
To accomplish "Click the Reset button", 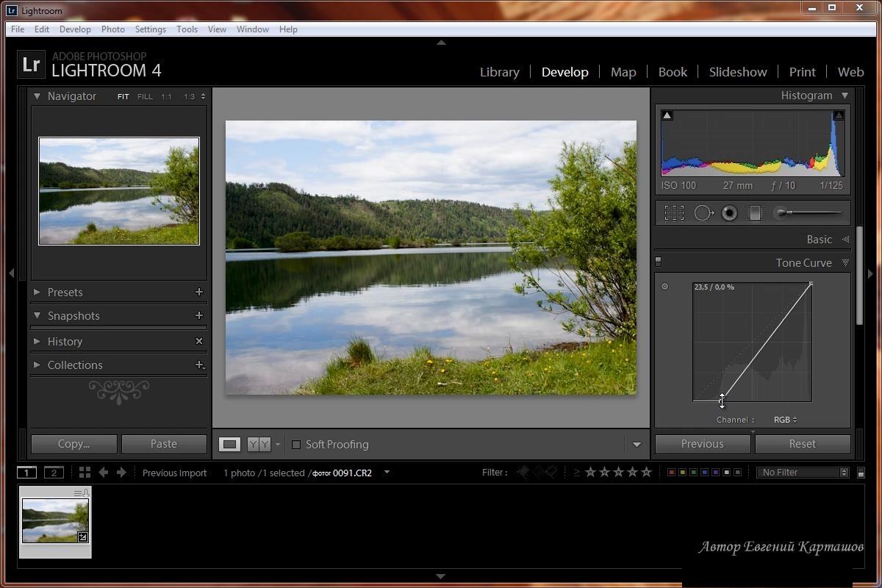I will click(x=803, y=444).
